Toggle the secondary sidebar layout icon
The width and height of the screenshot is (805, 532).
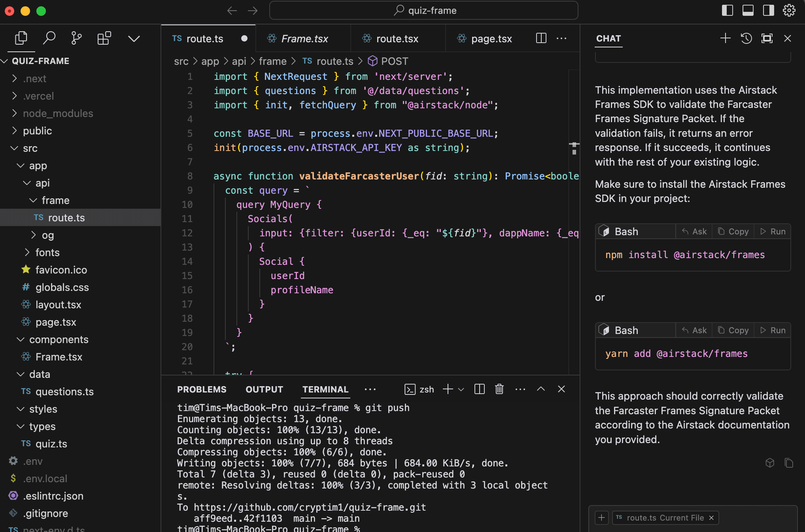[769, 10]
